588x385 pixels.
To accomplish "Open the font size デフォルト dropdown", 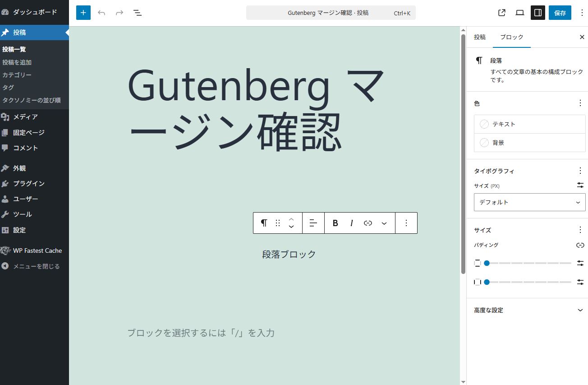I will click(x=529, y=202).
